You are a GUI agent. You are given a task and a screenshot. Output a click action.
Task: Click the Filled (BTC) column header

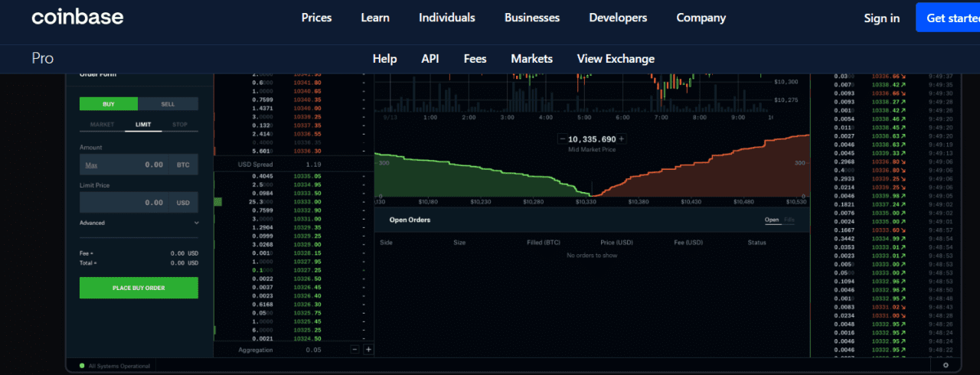(x=544, y=243)
